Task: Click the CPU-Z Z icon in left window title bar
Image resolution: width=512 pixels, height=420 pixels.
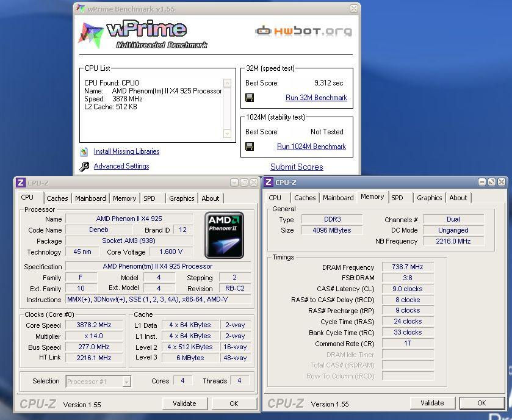Action: 20,183
